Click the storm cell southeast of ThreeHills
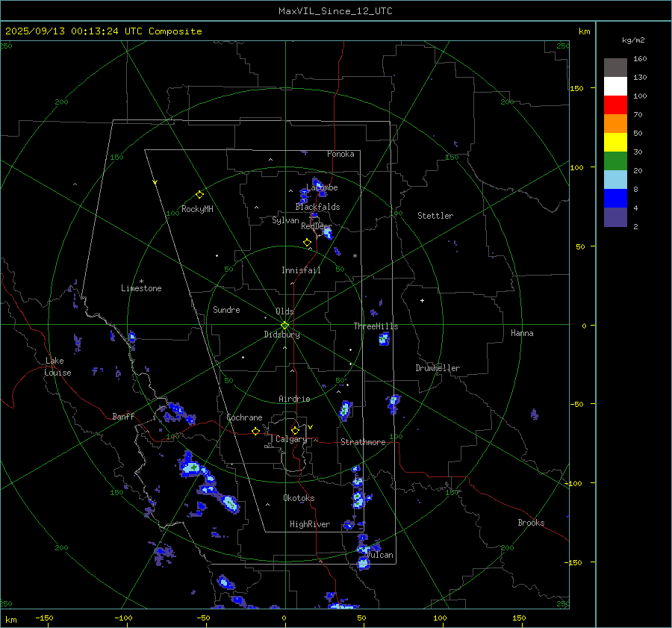Image resolution: width=672 pixels, height=628 pixels. point(384,339)
